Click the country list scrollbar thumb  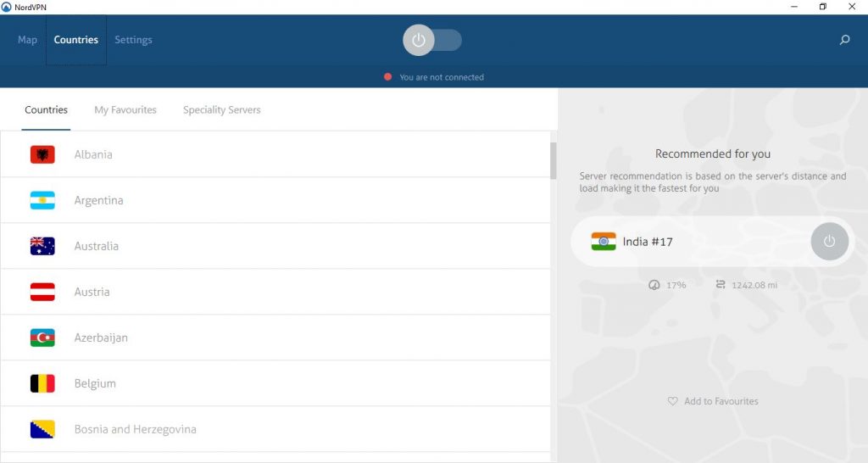point(553,160)
